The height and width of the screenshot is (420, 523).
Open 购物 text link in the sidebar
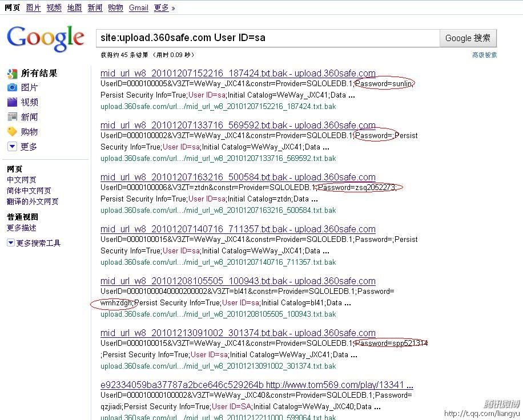coord(29,132)
